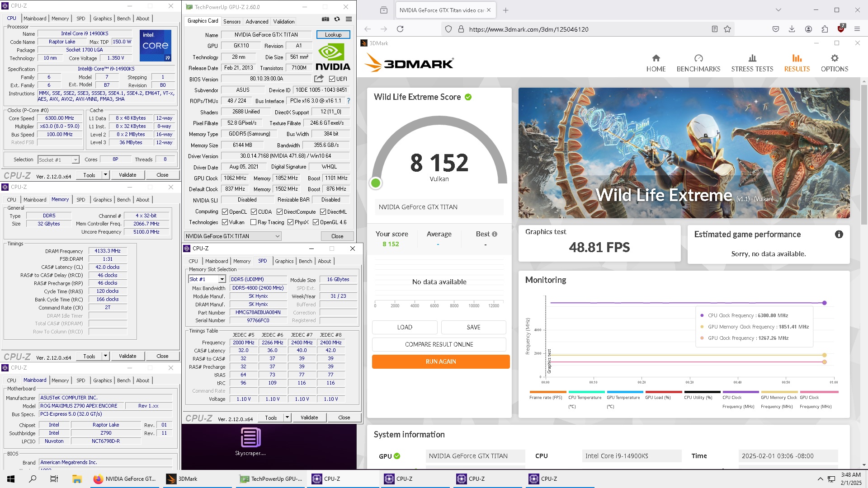Click the Bus Interface question mark
This screenshot has width=868, height=488.
[x=349, y=101]
